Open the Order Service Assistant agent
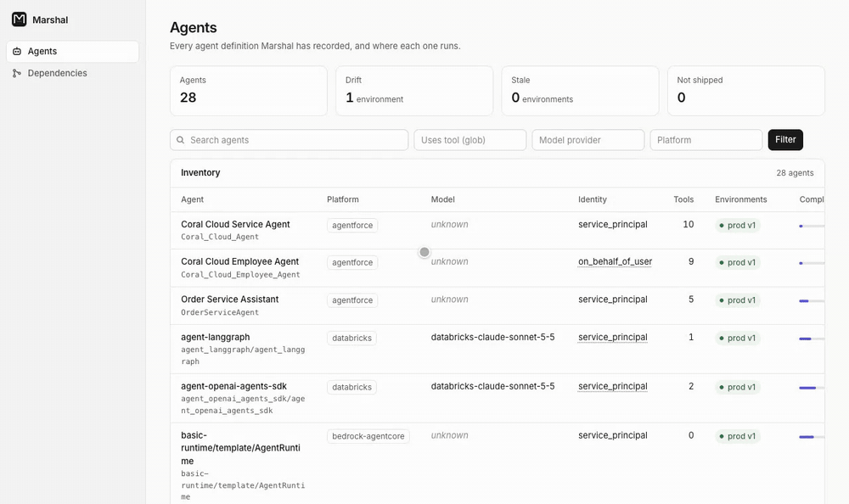Image resolution: width=849 pixels, height=504 pixels. coord(229,300)
